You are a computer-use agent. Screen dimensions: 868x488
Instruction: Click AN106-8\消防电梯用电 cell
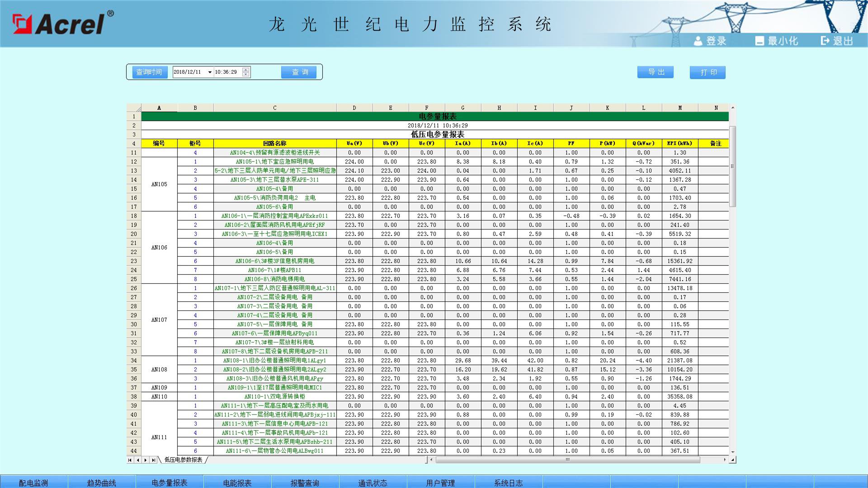275,279
